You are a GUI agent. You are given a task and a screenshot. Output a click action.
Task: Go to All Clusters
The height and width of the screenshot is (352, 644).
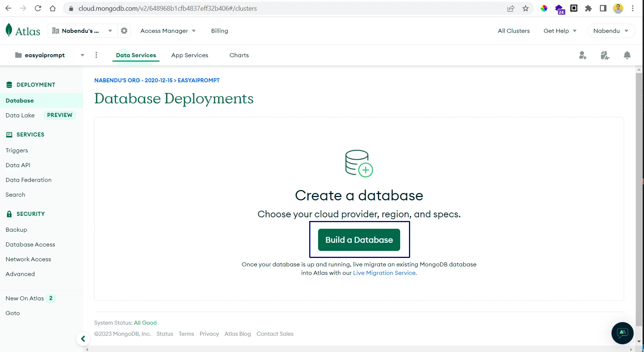pyautogui.click(x=514, y=31)
